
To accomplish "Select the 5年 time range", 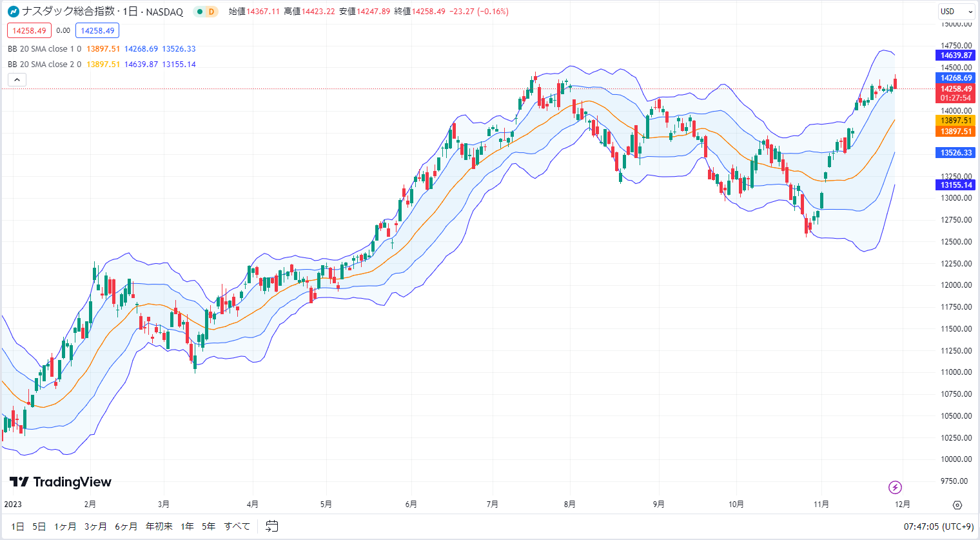I will pyautogui.click(x=208, y=526).
